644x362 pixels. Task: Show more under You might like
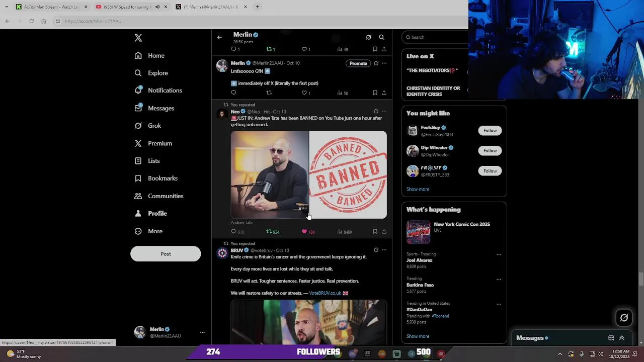click(x=418, y=190)
